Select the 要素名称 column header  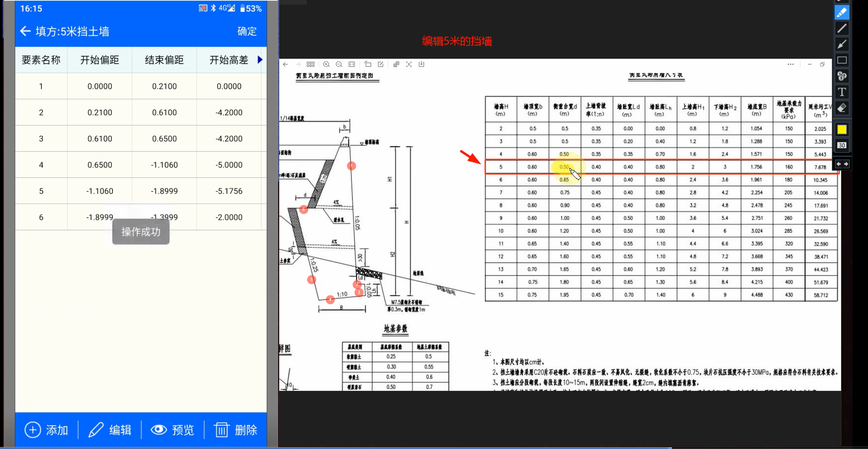[x=41, y=60]
